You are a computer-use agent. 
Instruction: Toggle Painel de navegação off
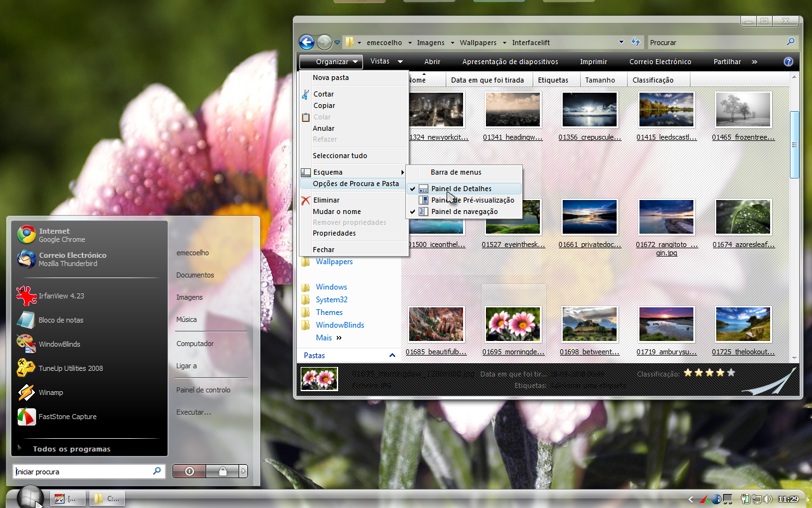coord(464,211)
